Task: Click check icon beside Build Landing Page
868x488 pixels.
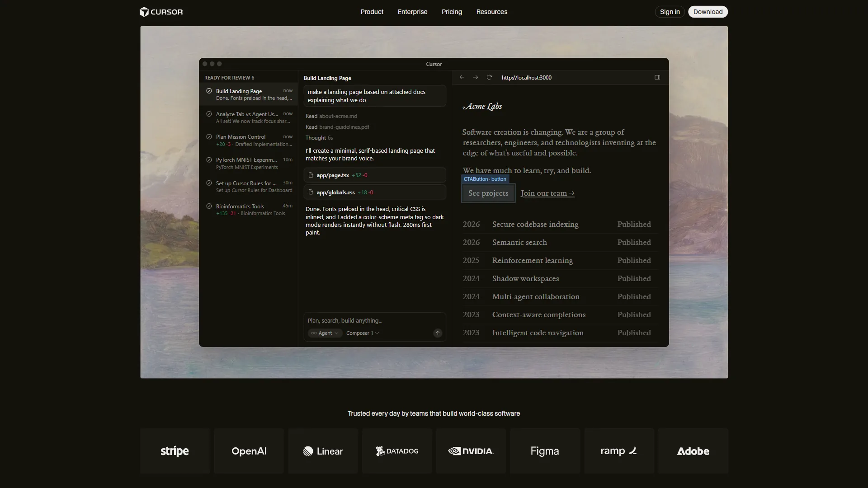Action: coord(209,91)
